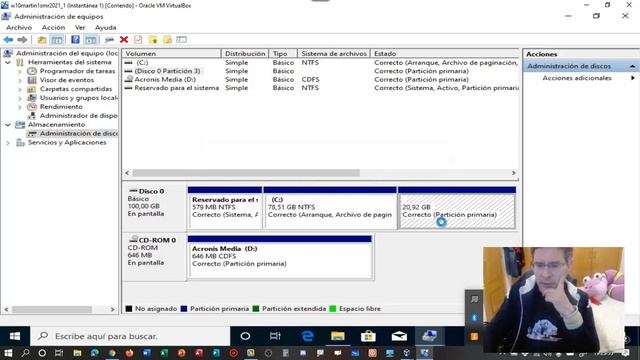Toggle the show/hide console tree icon
This screenshot has width=640, height=360.
point(57,40)
